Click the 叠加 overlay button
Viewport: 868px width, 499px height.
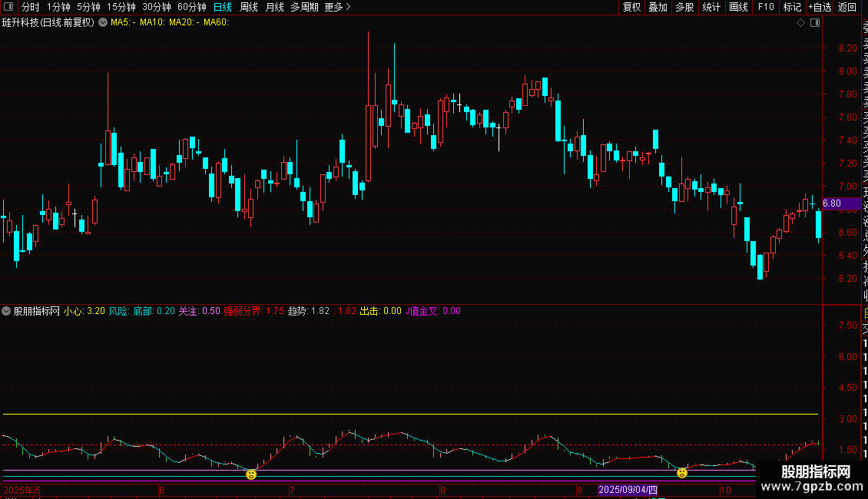(x=658, y=7)
